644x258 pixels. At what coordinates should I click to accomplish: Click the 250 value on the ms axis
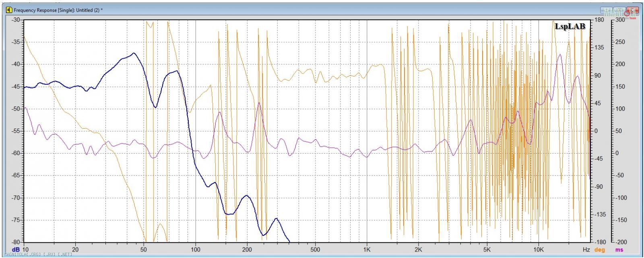click(x=620, y=42)
